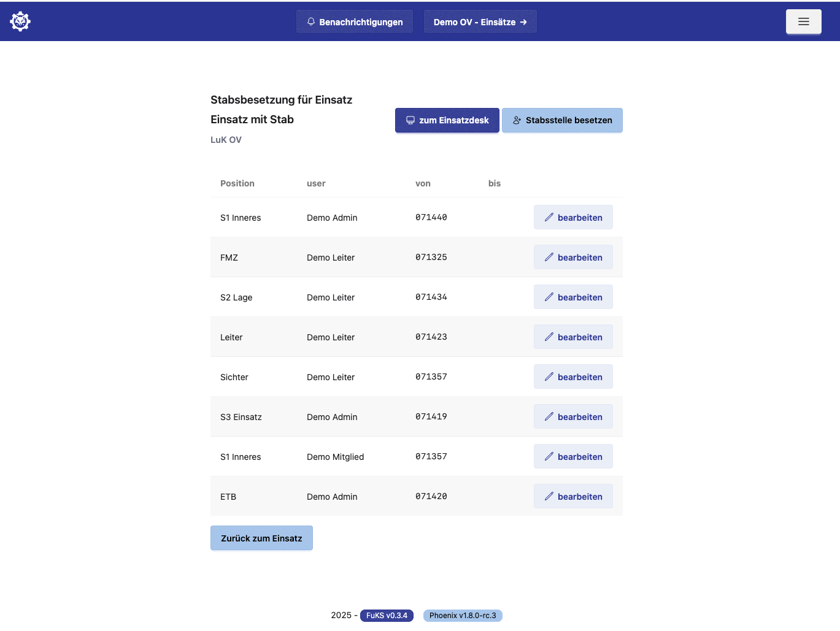Click the pencil icon in the FMZ row
The height and width of the screenshot is (631, 840).
[x=549, y=257]
